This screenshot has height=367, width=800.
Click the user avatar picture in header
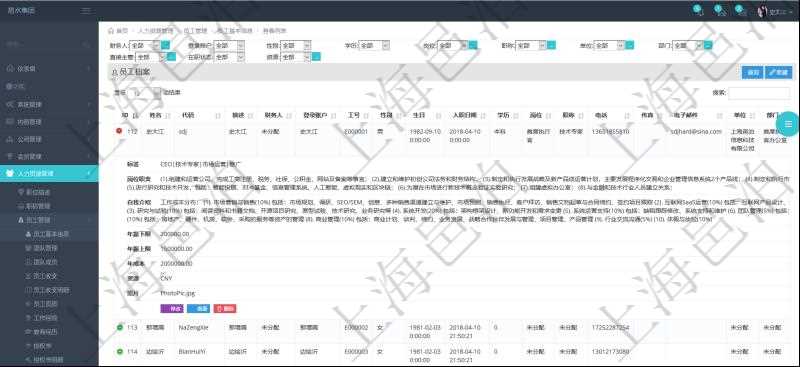763,11
